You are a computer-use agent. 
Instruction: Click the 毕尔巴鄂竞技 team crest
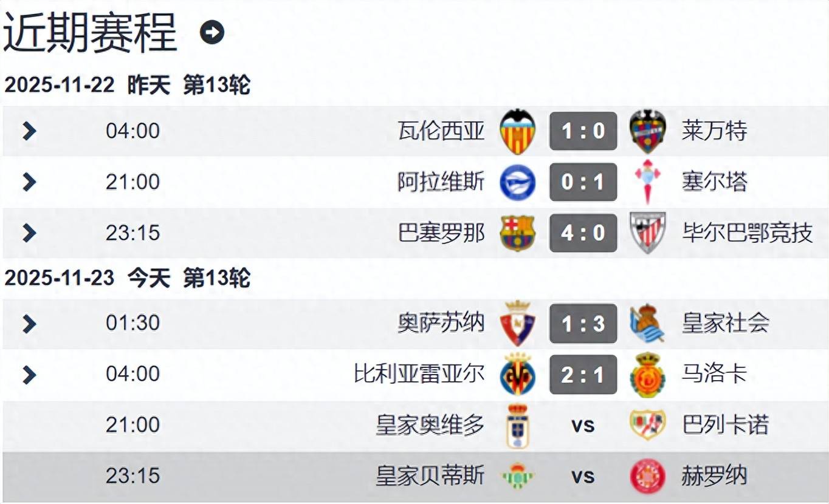648,233
